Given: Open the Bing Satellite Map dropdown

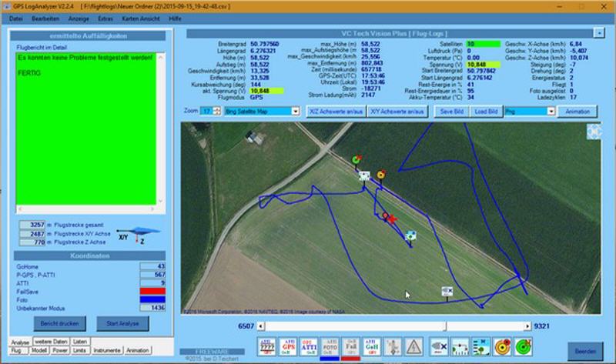Looking at the screenshot, I should [x=296, y=112].
